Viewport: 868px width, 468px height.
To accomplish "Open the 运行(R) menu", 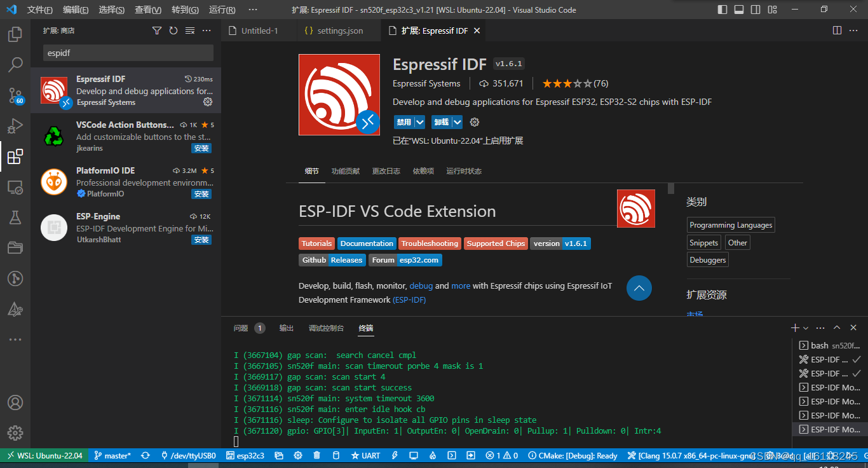I will click(x=222, y=10).
